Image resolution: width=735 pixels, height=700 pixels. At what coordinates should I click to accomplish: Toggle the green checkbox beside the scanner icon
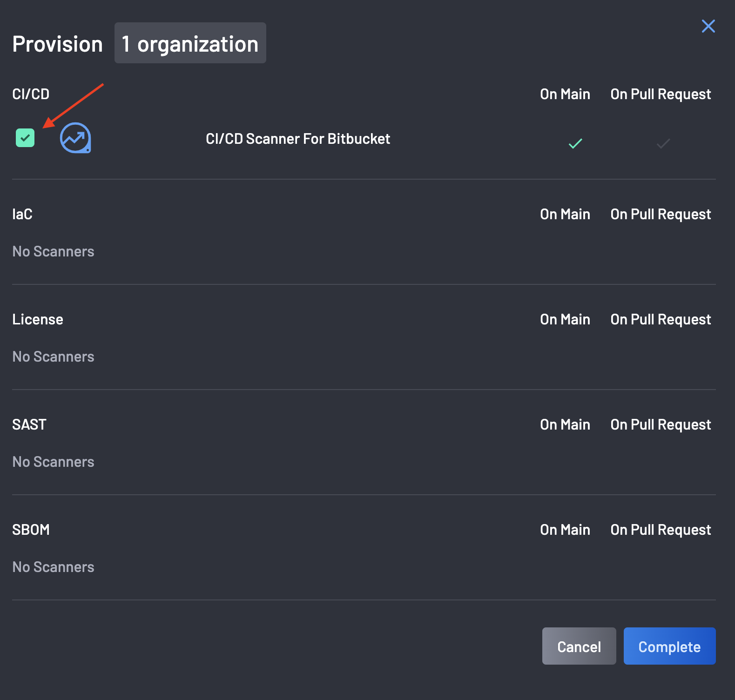click(x=26, y=138)
